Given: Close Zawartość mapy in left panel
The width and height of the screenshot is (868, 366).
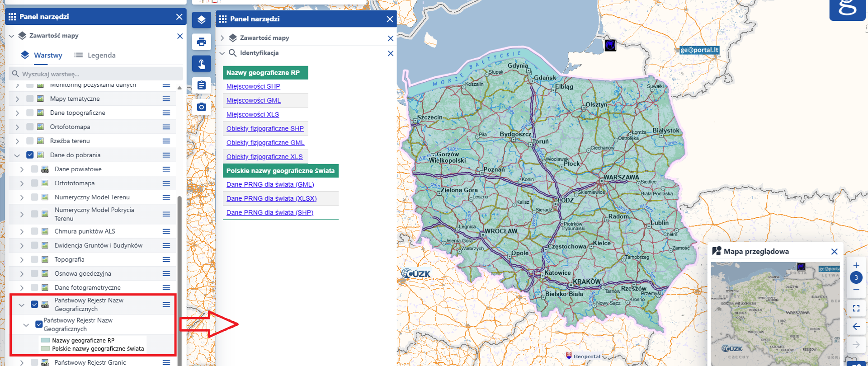Looking at the screenshot, I should tap(180, 36).
